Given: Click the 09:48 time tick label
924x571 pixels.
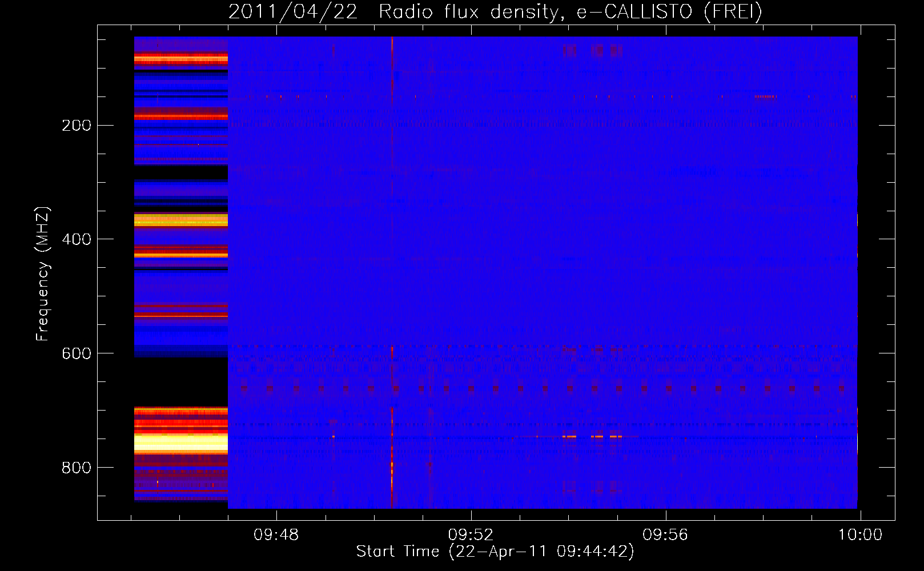Looking at the screenshot, I should click(276, 535).
